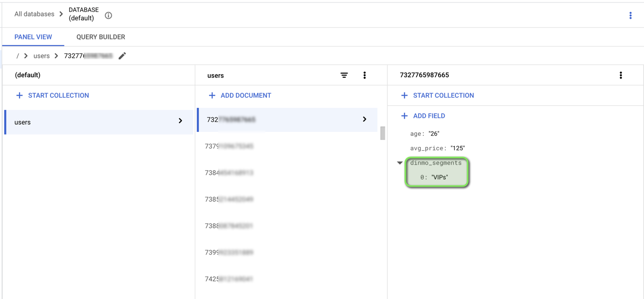This screenshot has width=644, height=299.
Task: Collapse the dinmo_segments array field
Action: pos(400,163)
